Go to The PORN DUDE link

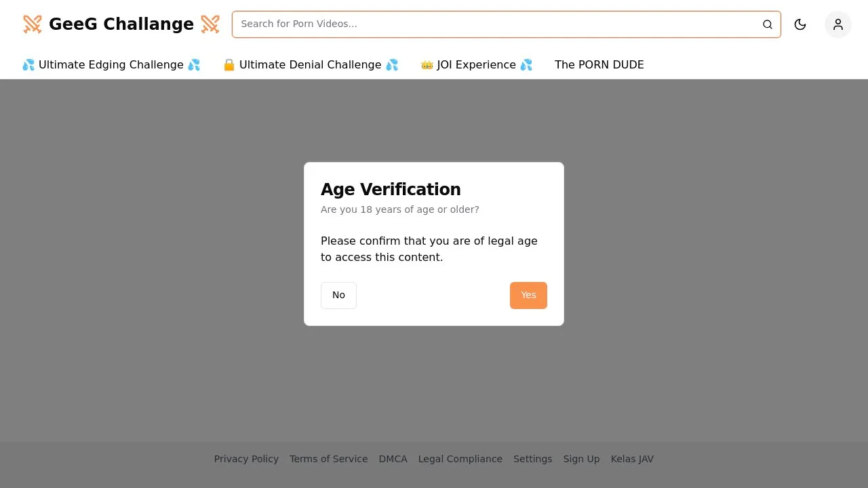pos(599,65)
